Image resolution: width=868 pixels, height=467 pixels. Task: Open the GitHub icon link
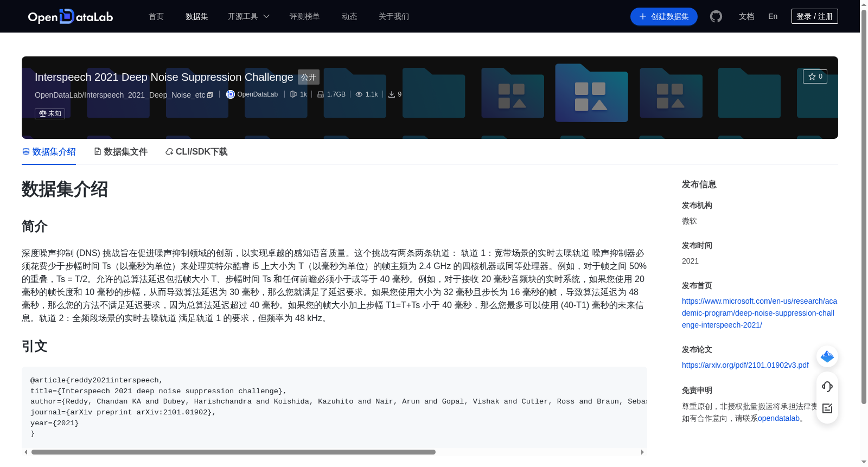pyautogui.click(x=716, y=16)
